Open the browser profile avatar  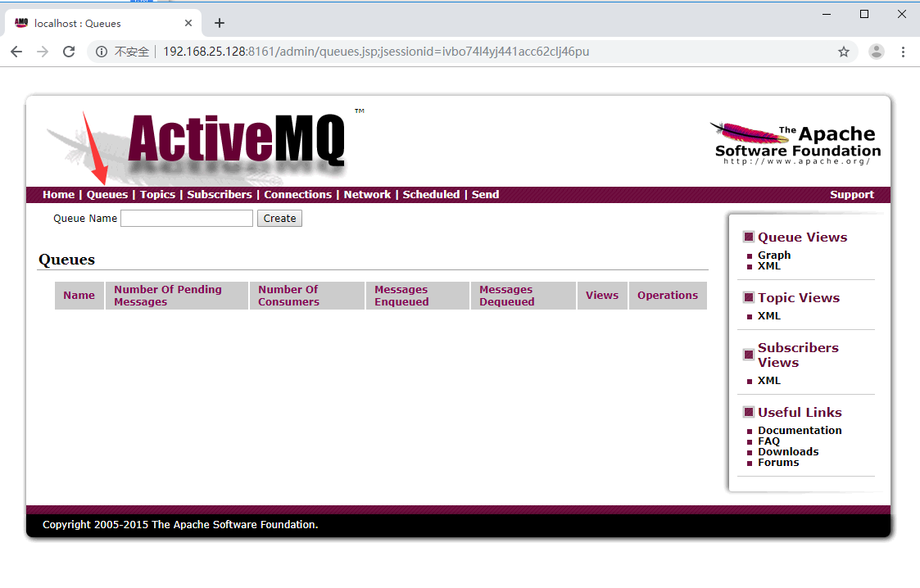877,52
